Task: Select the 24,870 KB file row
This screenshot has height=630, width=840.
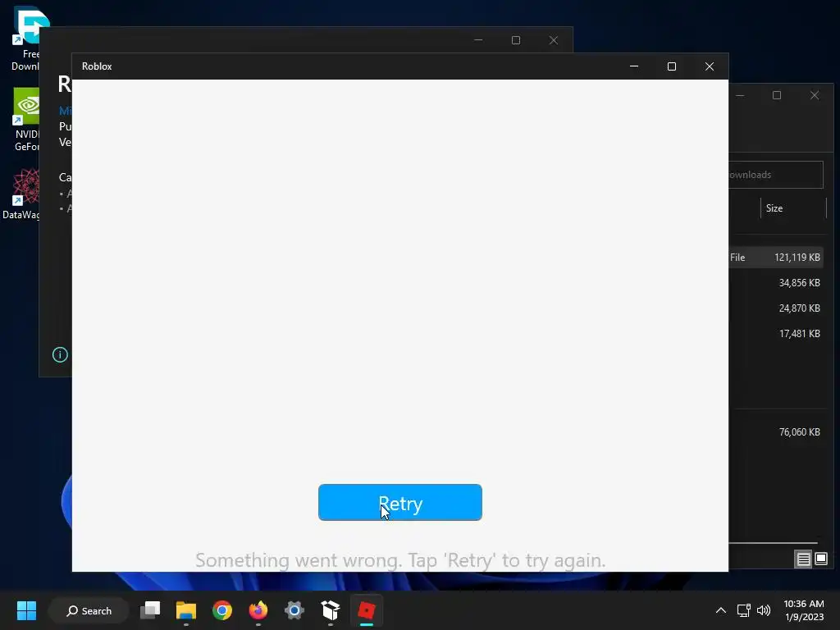Action: [776, 308]
